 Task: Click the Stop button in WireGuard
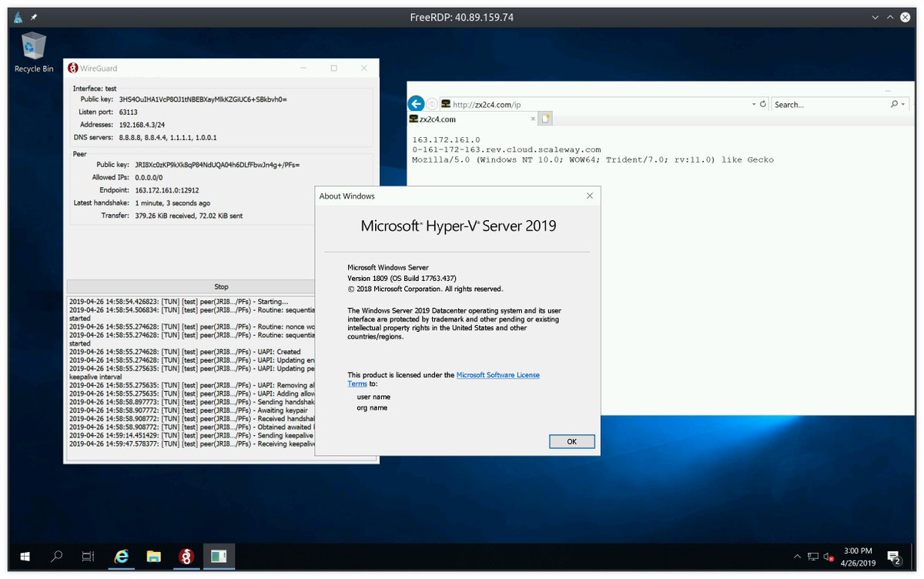coord(221,286)
